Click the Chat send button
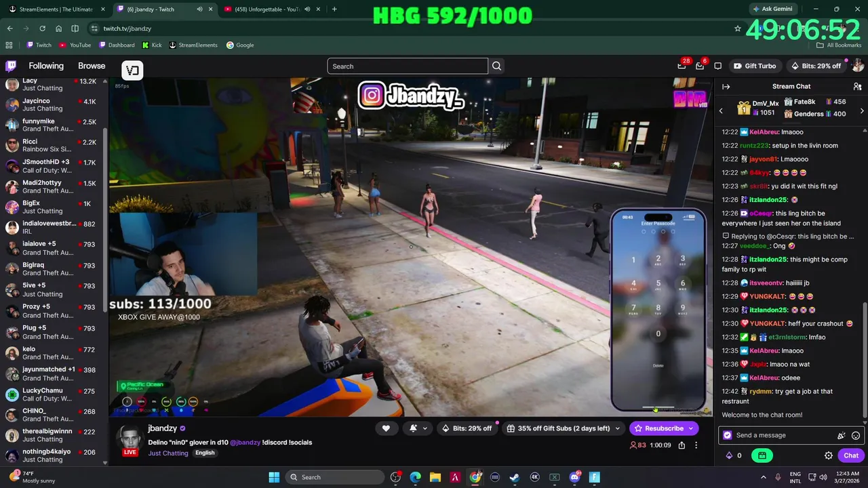This screenshot has width=868, height=488. click(851, 455)
